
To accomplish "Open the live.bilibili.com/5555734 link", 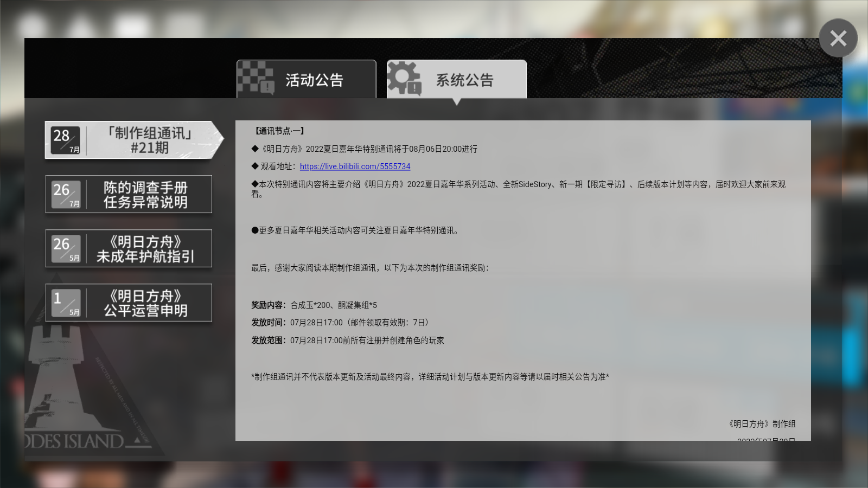I will click(355, 166).
